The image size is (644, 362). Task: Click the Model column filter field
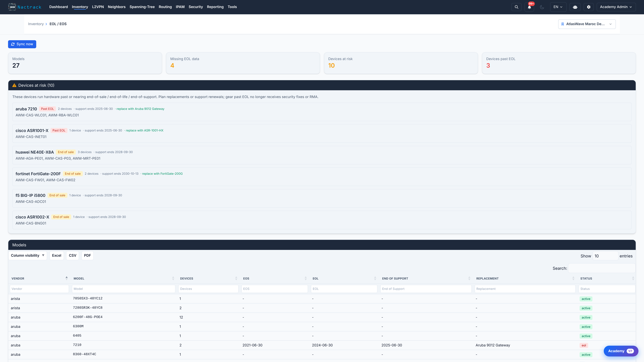[124, 289]
